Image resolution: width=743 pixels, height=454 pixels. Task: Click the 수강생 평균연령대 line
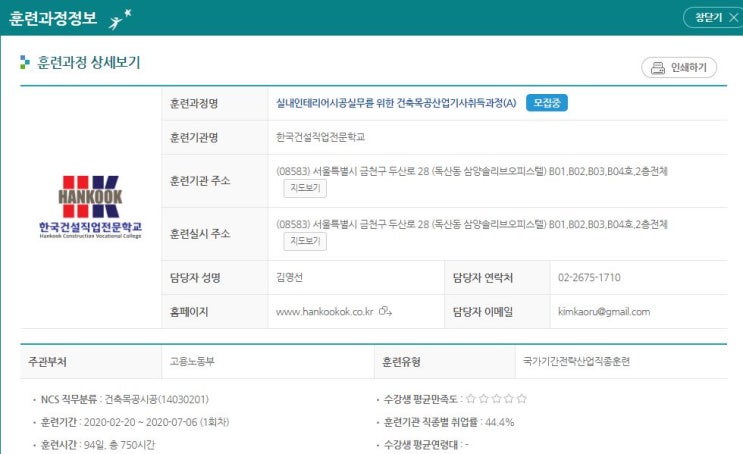pos(426,445)
